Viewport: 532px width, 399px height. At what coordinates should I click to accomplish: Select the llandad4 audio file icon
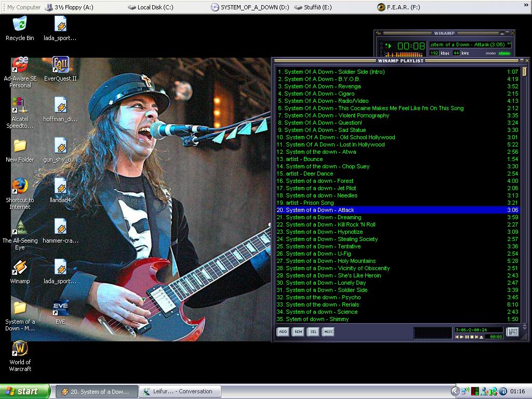pyautogui.click(x=60, y=191)
